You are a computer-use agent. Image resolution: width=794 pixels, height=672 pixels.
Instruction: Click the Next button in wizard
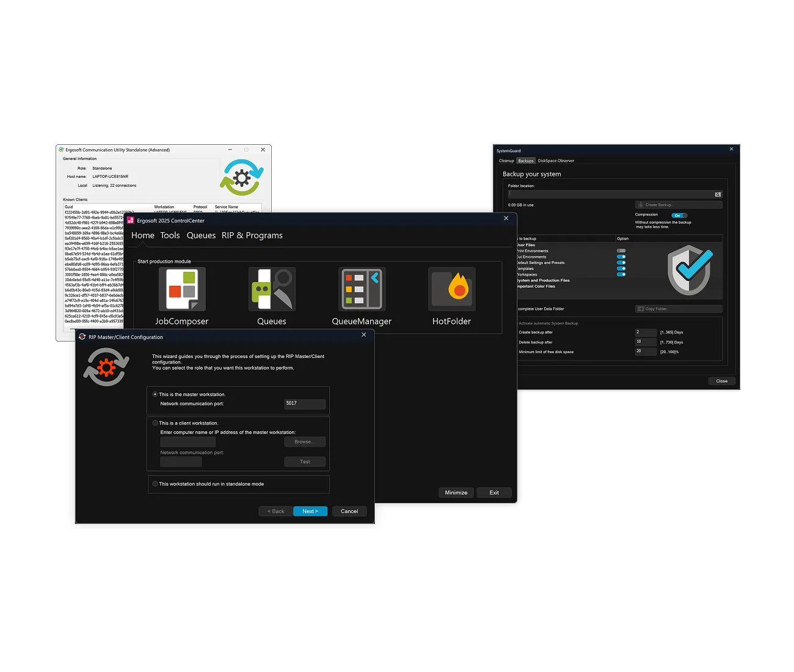click(x=310, y=511)
